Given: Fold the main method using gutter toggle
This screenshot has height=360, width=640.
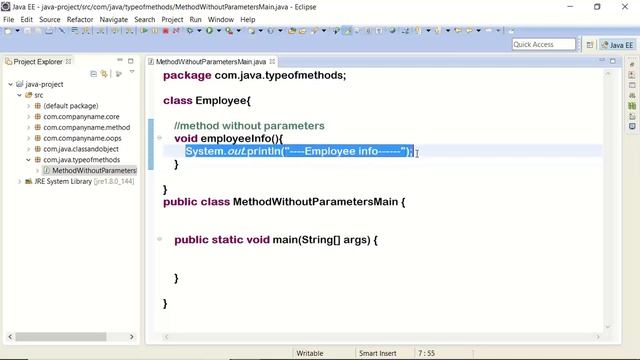Looking at the screenshot, I should click(160, 239).
